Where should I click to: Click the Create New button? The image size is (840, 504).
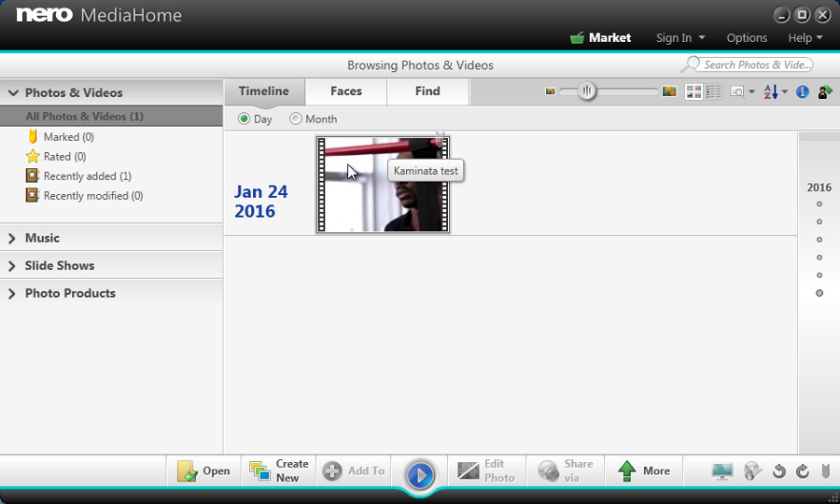[x=278, y=471]
